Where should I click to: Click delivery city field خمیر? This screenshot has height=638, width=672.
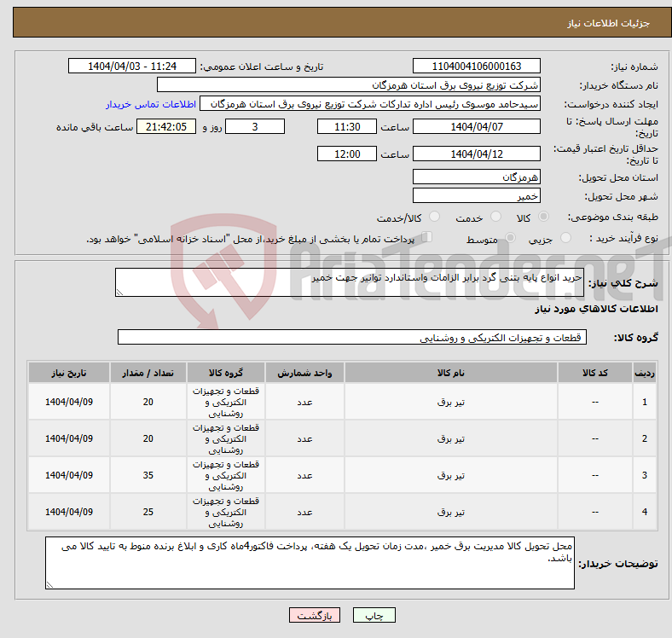coord(476,195)
